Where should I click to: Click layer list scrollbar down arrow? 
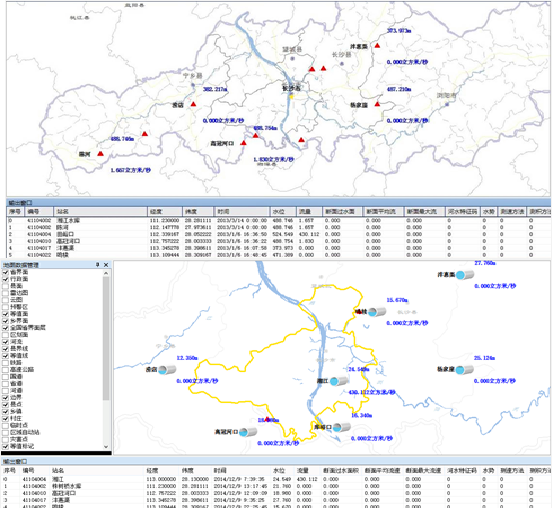click(106, 446)
